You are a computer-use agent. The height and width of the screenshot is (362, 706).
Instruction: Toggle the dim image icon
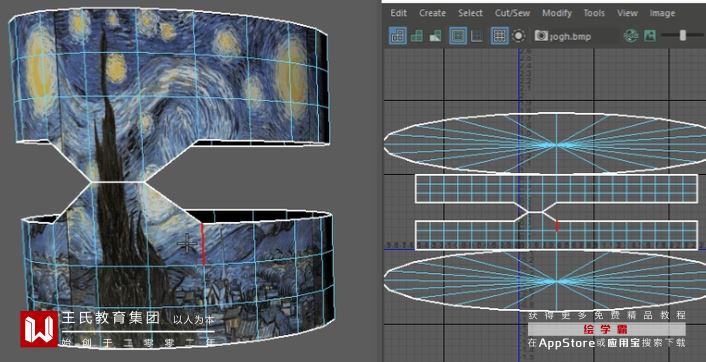pyautogui.click(x=649, y=36)
